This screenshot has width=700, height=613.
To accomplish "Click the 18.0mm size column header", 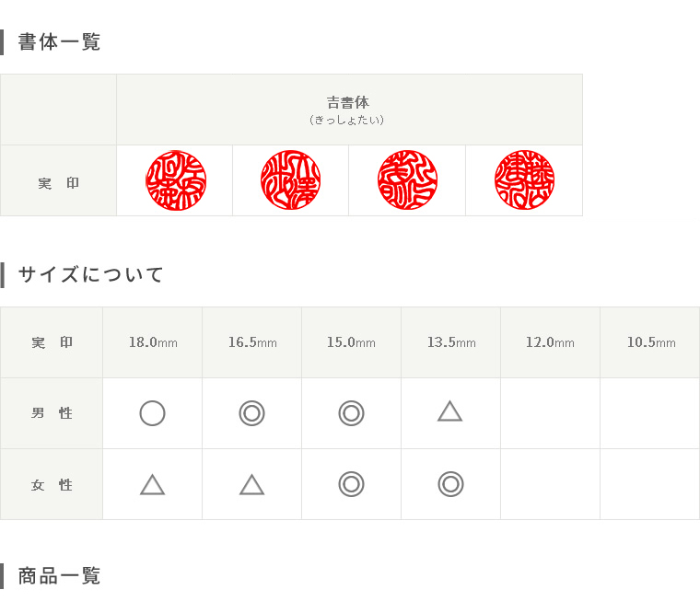I will pos(153,342).
